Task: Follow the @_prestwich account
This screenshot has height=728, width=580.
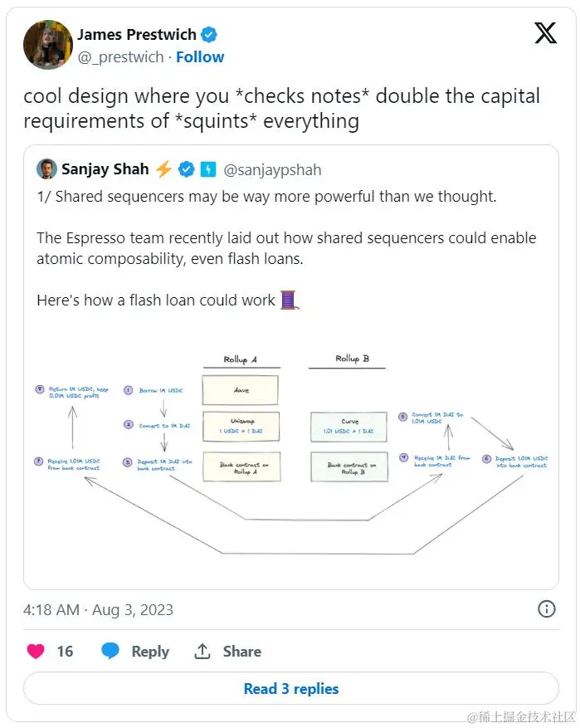Action: 200,57
